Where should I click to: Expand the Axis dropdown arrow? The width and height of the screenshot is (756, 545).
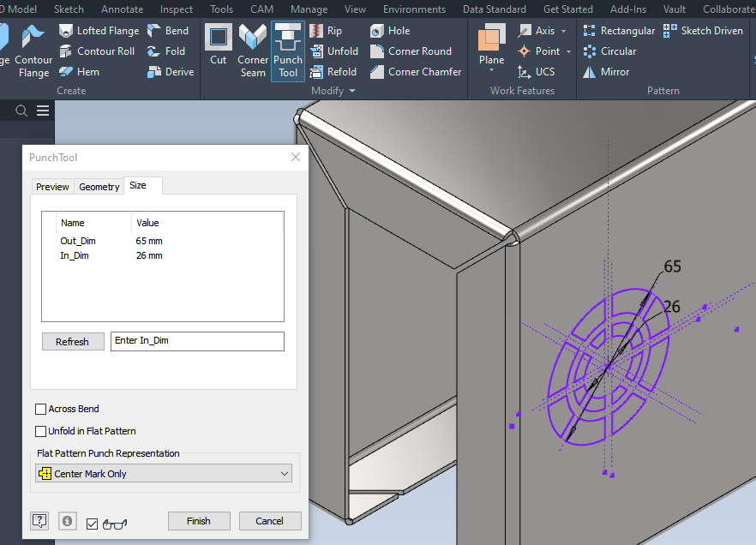pos(565,30)
